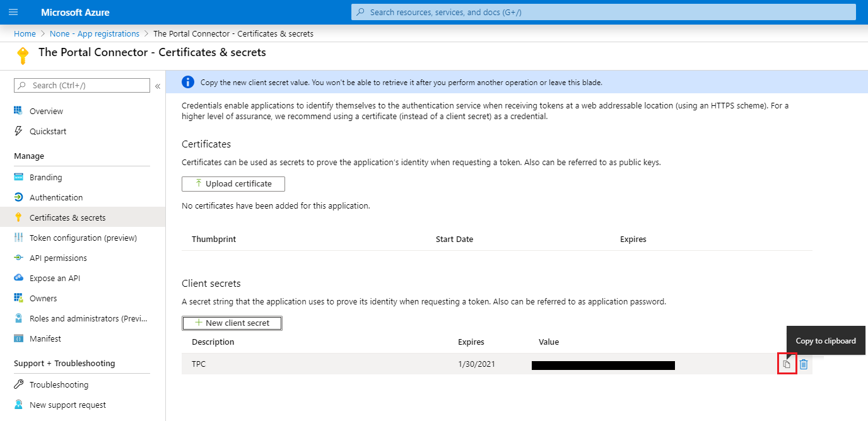Click the Manifest icon in sidebar
Image resolution: width=868 pixels, height=421 pixels.
pyautogui.click(x=18, y=338)
